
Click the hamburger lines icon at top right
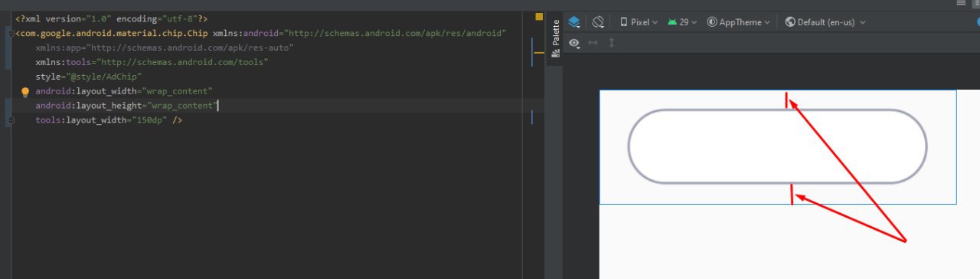pyautogui.click(x=961, y=4)
